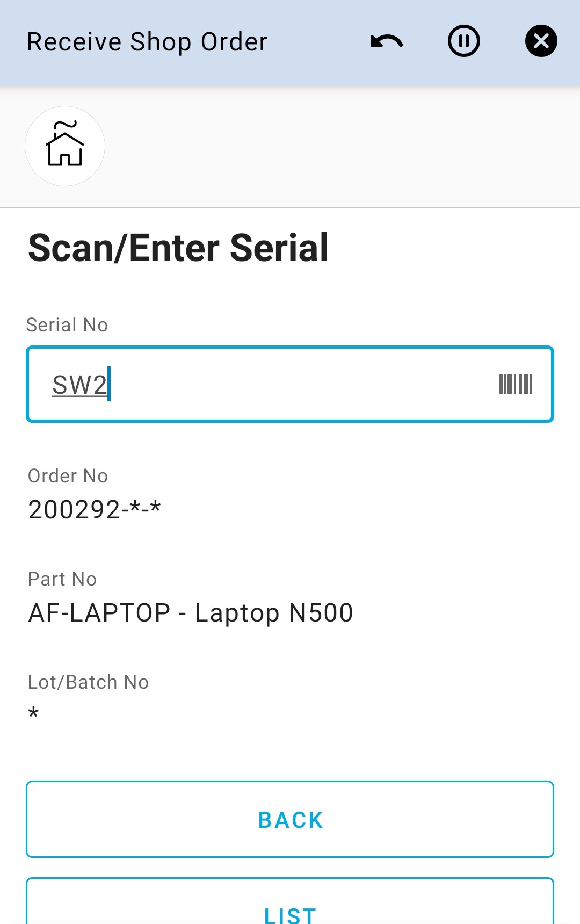Image resolution: width=580 pixels, height=924 pixels.
Task: Select the order number 200292-*-* value
Action: [95, 509]
